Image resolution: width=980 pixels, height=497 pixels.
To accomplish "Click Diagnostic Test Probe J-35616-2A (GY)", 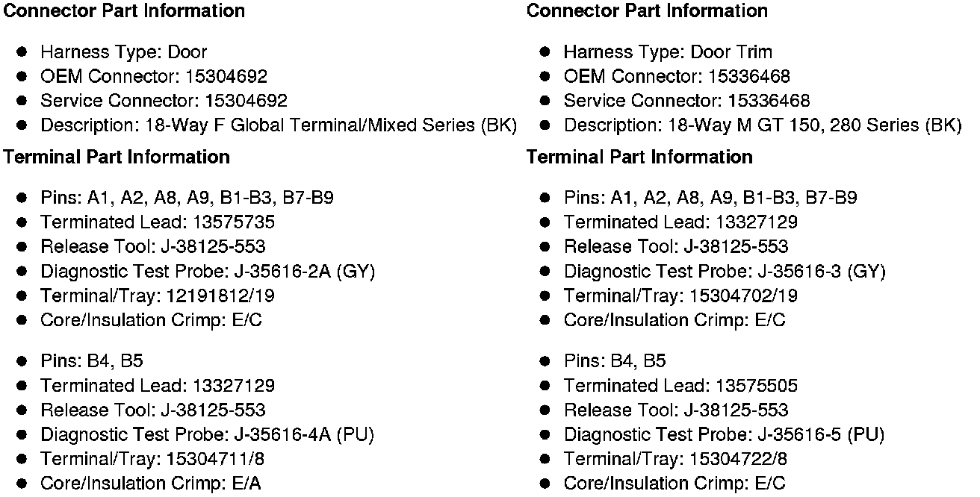I will click(207, 272).
